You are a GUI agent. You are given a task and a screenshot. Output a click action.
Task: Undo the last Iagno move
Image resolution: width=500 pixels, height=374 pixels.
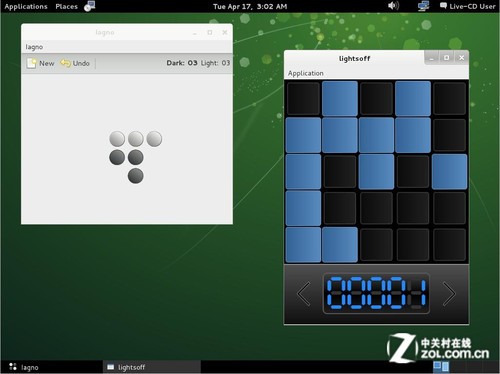(x=75, y=63)
